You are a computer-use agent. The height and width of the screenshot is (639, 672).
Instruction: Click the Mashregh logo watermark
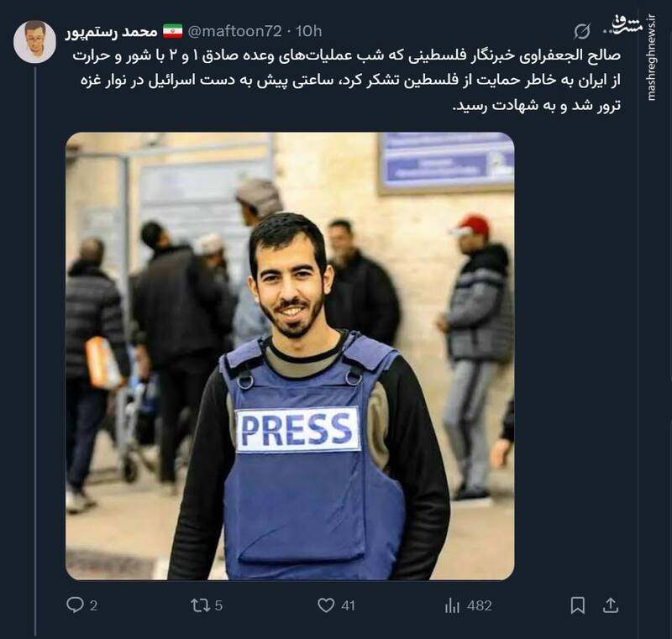pos(628,25)
